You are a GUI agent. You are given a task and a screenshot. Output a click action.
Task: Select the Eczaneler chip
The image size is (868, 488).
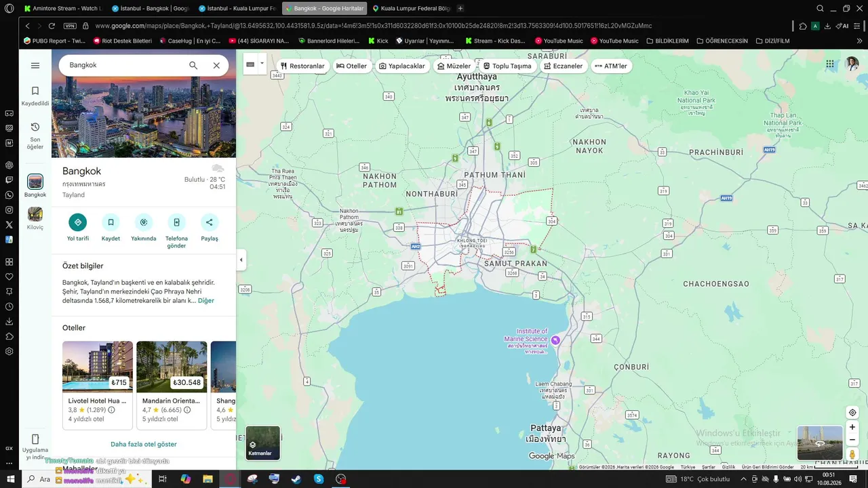564,66
